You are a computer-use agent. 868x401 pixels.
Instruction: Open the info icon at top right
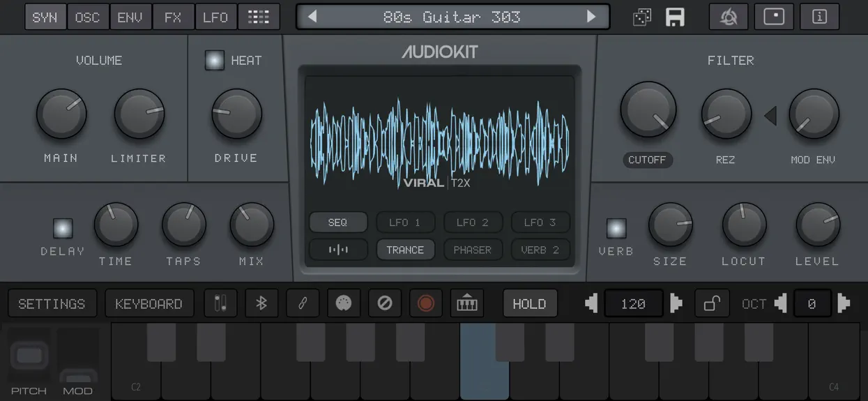[x=819, y=17]
